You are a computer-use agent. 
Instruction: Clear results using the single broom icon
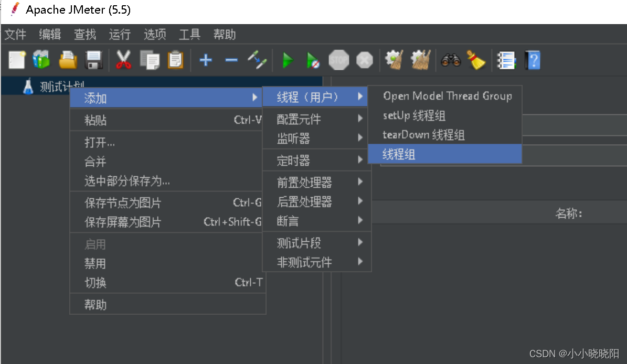477,60
